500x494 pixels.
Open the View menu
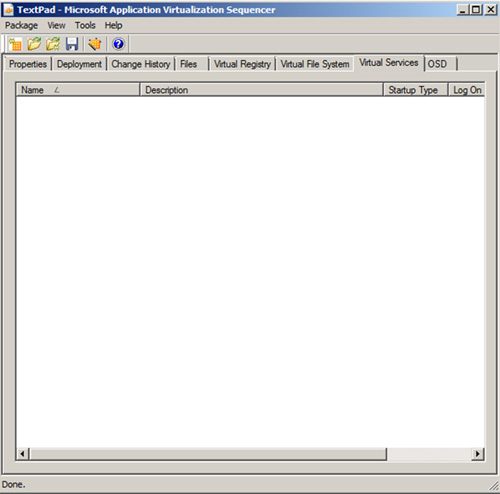[56, 25]
